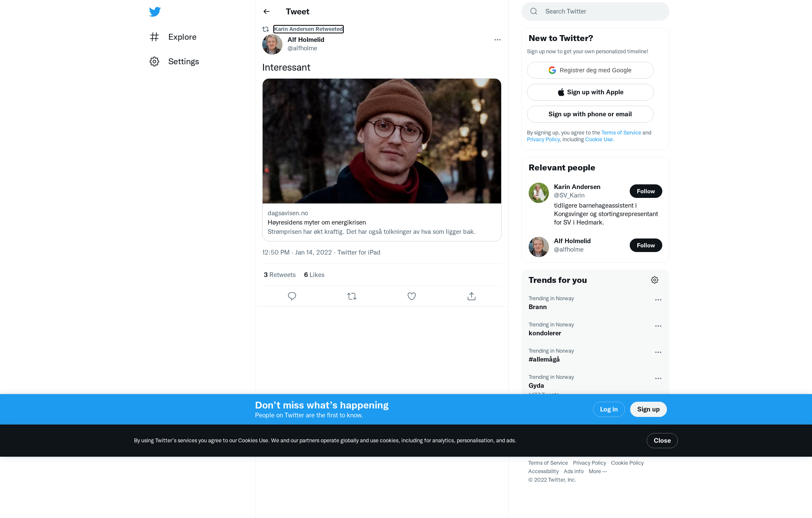Go back using the arrow icon
Image resolution: width=812 pixels, height=518 pixels.
(266, 11)
